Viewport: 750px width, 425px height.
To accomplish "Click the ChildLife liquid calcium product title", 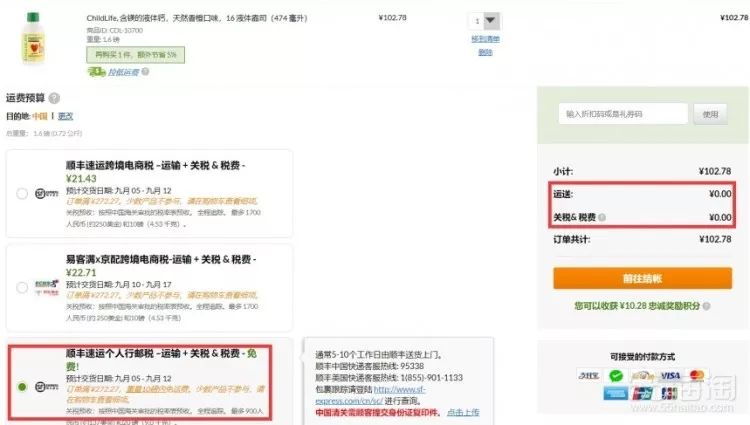I will (x=197, y=18).
